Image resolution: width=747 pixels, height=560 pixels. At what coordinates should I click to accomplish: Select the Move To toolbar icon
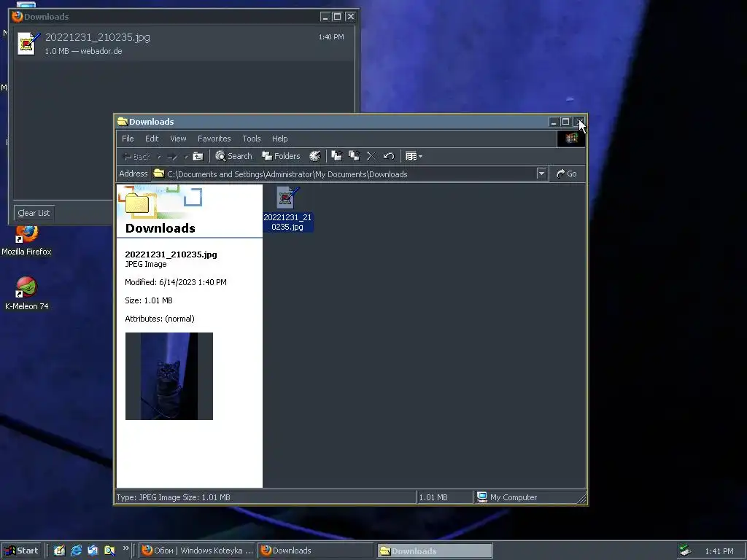coord(337,156)
